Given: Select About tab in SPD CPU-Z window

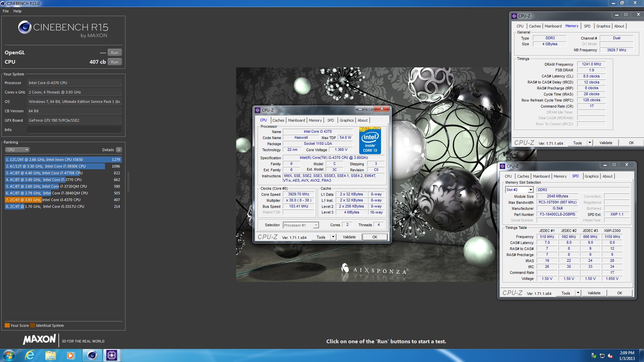Looking at the screenshot, I should 607,176.
